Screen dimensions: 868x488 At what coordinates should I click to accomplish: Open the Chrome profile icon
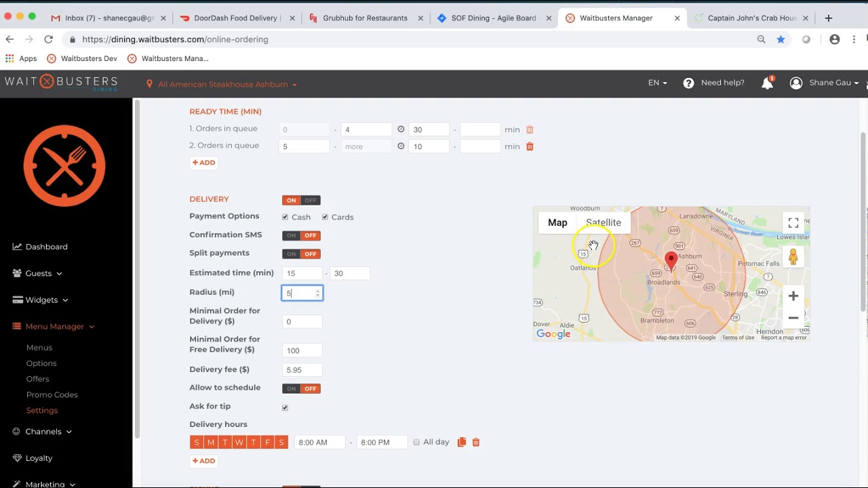coord(835,39)
